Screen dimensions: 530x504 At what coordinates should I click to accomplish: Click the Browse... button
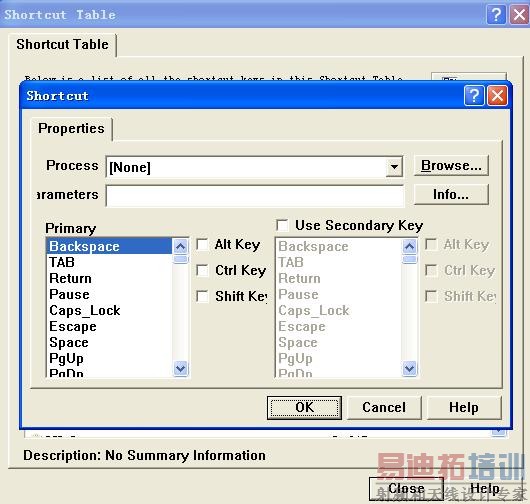(x=451, y=166)
